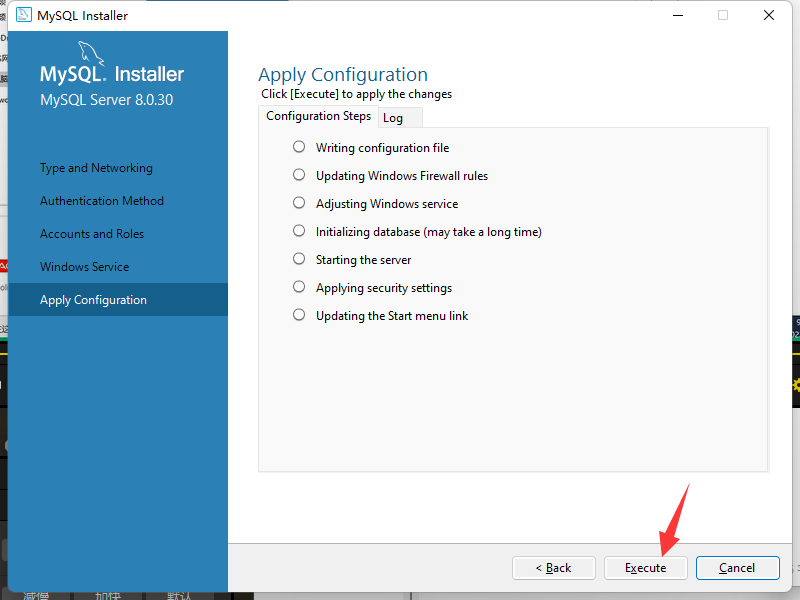Close the MySQL Installer window

coord(769,15)
